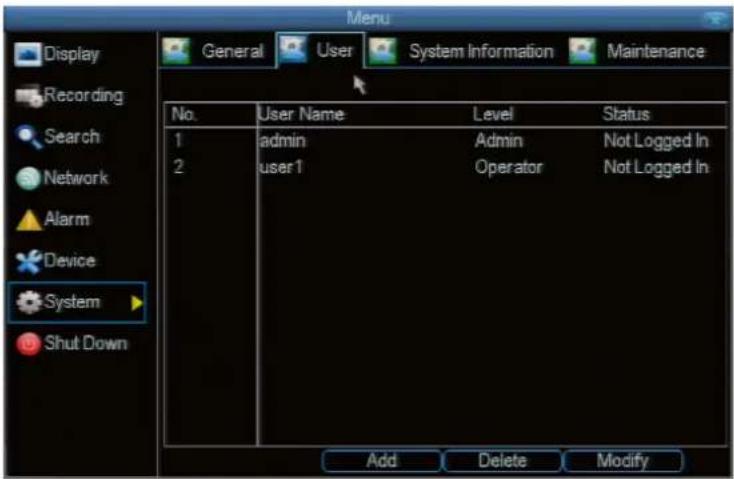Click the Status column header
734x479 pixels.
pos(626,114)
